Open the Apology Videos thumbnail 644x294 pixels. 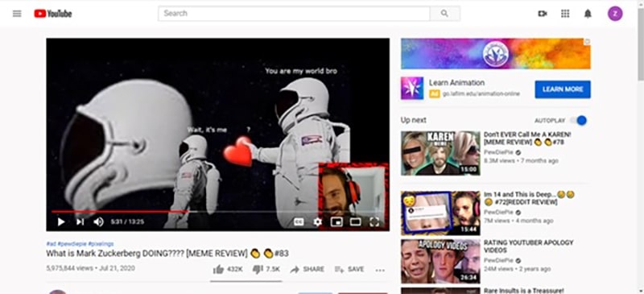pos(440,262)
